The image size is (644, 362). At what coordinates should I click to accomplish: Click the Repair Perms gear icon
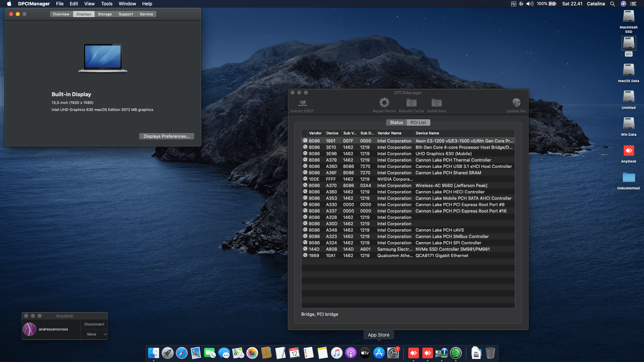pyautogui.click(x=384, y=103)
